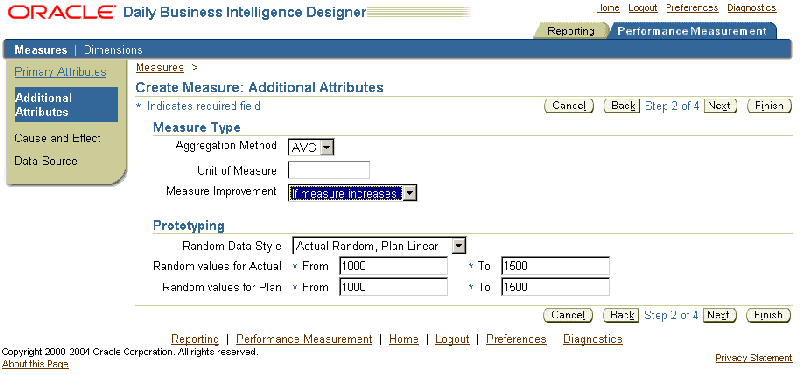Click Cause and Effect in sidebar
The width and height of the screenshot is (800, 375).
tap(57, 138)
